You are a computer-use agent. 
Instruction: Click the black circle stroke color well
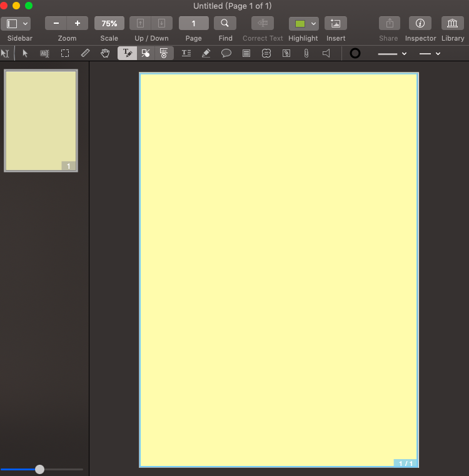pyautogui.click(x=355, y=53)
